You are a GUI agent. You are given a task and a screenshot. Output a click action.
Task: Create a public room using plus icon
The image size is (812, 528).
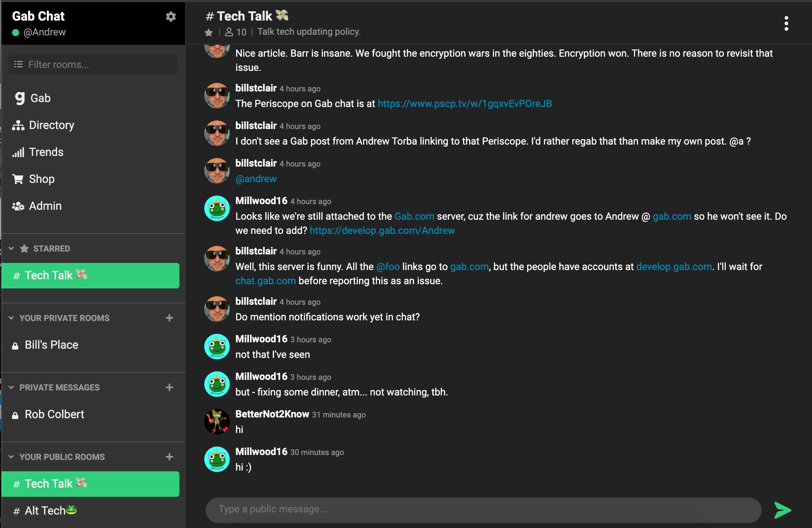click(x=169, y=457)
